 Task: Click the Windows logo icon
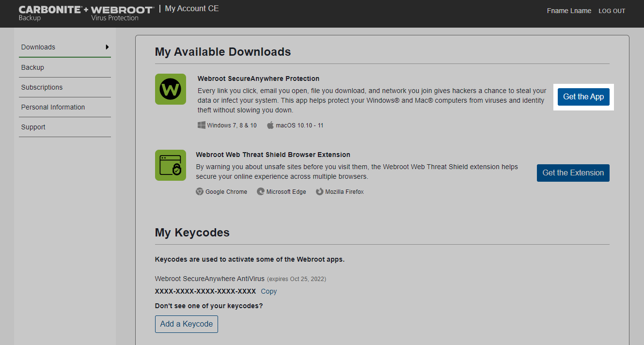[x=202, y=125]
